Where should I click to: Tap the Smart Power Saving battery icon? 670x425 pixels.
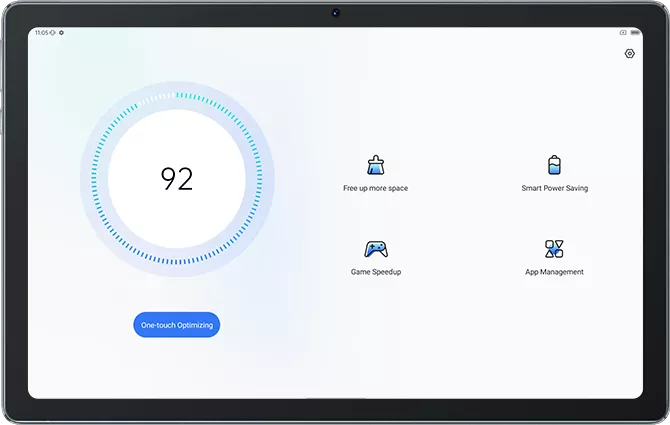[554, 165]
